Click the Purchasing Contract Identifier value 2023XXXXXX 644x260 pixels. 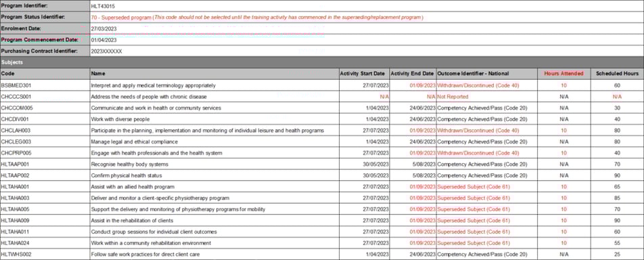tap(107, 51)
